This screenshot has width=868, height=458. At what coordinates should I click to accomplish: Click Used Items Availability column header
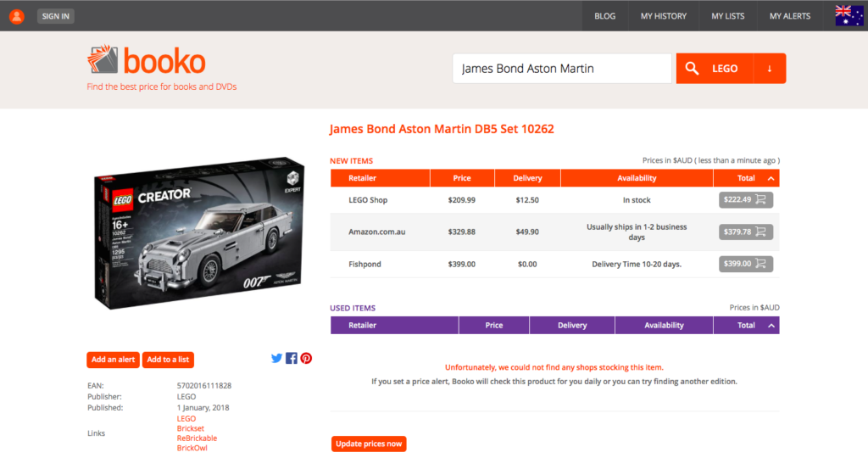coord(664,326)
